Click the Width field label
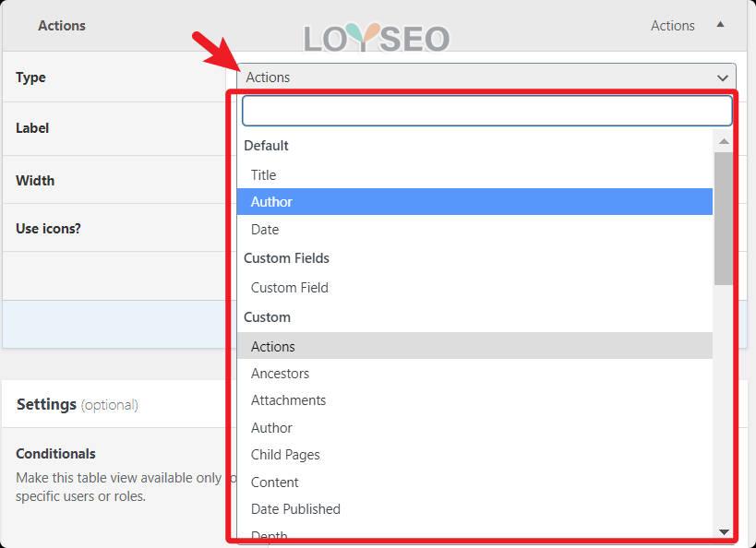 click(x=35, y=180)
